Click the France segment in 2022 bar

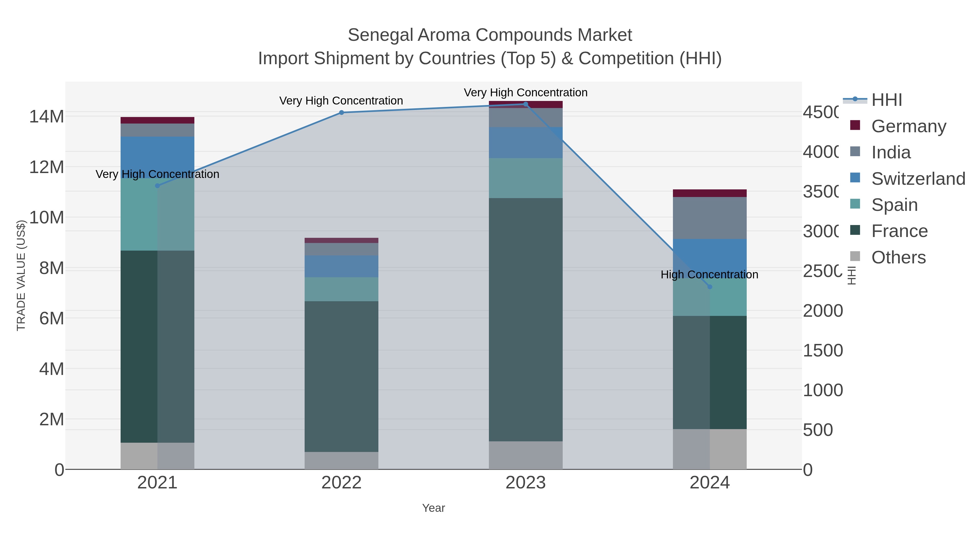[x=342, y=377]
